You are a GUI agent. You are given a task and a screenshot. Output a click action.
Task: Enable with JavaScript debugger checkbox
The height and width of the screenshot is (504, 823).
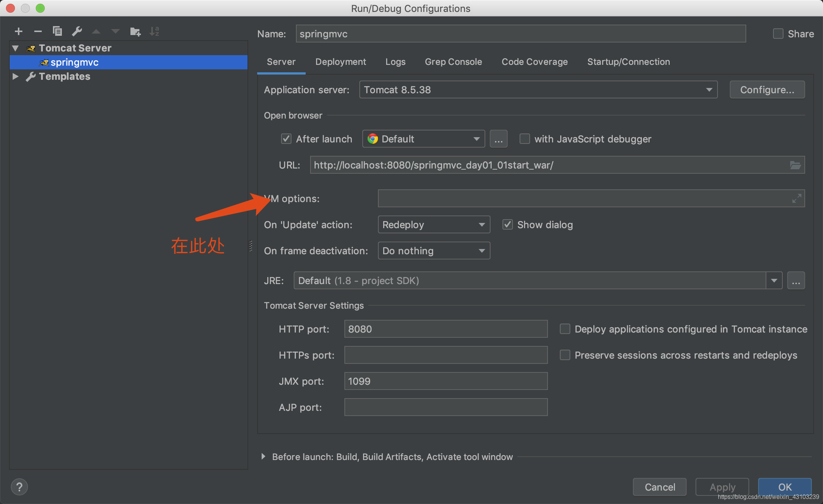(525, 139)
